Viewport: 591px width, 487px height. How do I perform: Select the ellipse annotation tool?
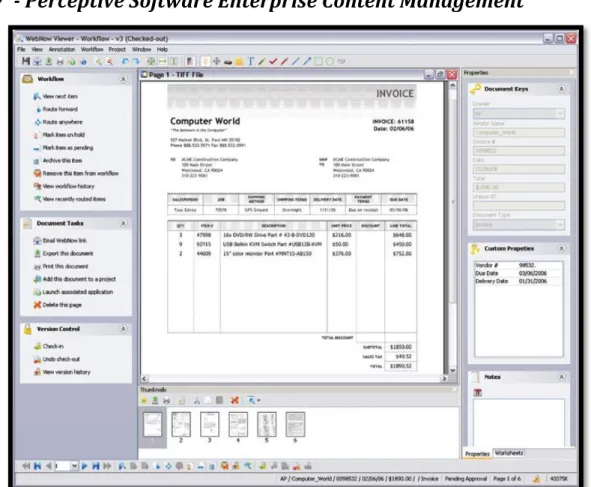coord(330,61)
